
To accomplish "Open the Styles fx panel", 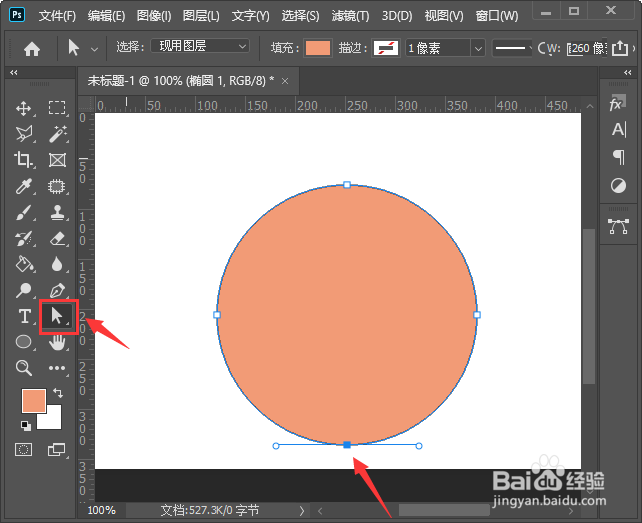I will click(617, 103).
